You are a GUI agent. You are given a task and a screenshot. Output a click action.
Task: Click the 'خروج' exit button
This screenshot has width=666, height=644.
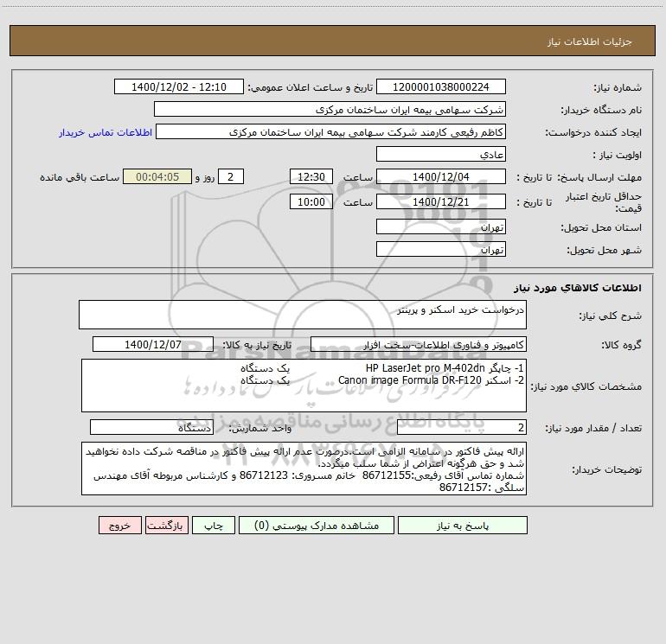[119, 526]
